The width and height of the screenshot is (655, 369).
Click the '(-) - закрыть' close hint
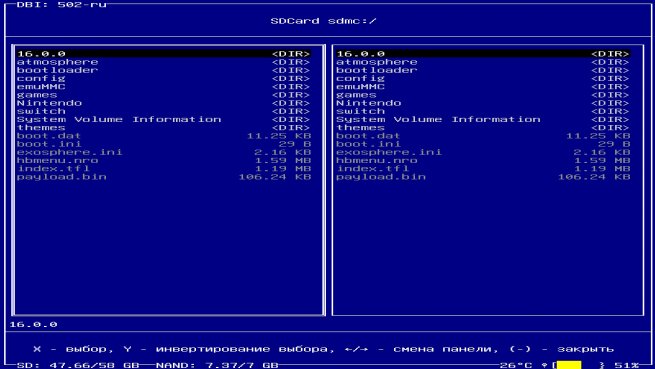pos(561,349)
